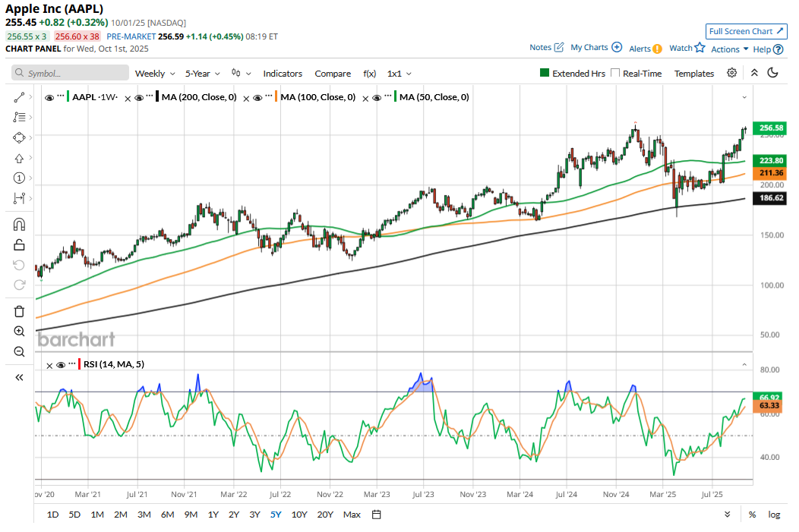
Task: Click the lock drawings padlock icon
Action: coord(19,244)
